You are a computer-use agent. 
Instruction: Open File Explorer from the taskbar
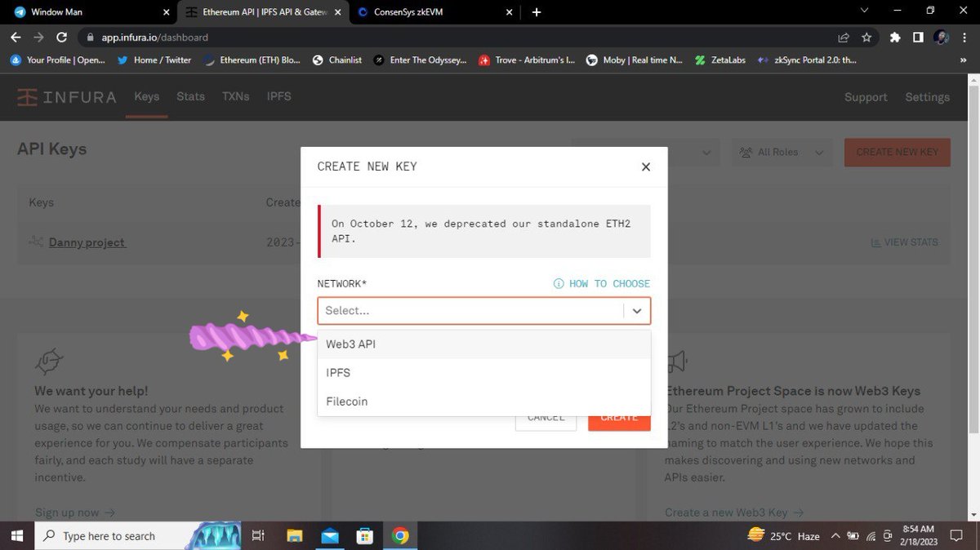pos(295,536)
